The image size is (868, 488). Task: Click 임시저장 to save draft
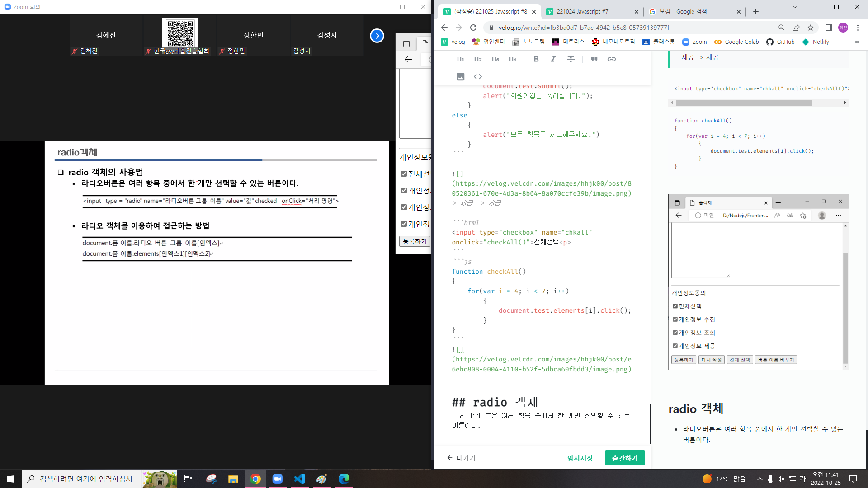point(580,458)
